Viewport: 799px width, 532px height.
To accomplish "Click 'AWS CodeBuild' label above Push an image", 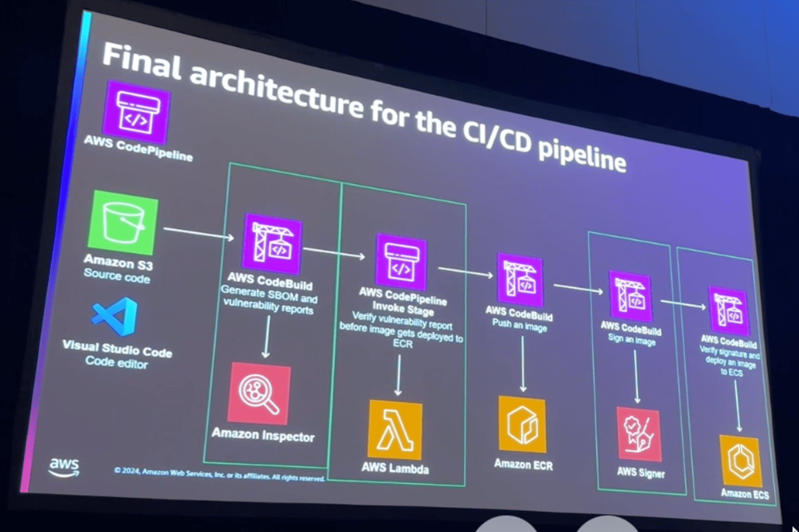I will (x=519, y=314).
